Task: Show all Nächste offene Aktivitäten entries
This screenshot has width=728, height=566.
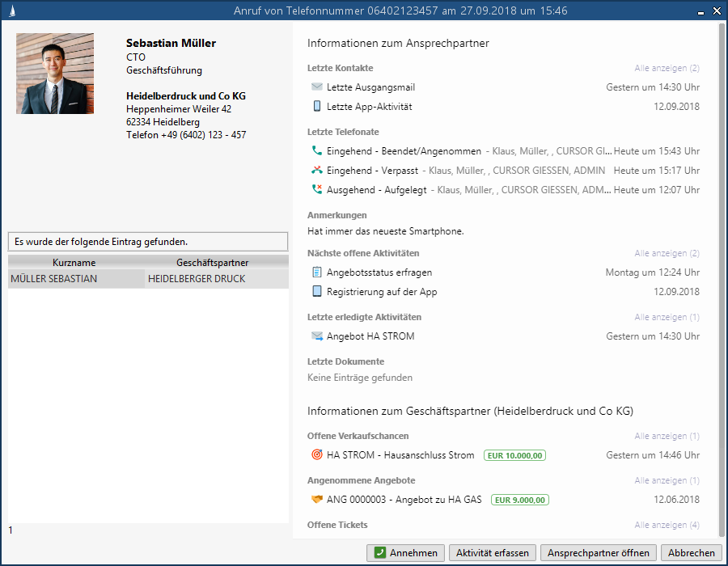Action: (667, 254)
